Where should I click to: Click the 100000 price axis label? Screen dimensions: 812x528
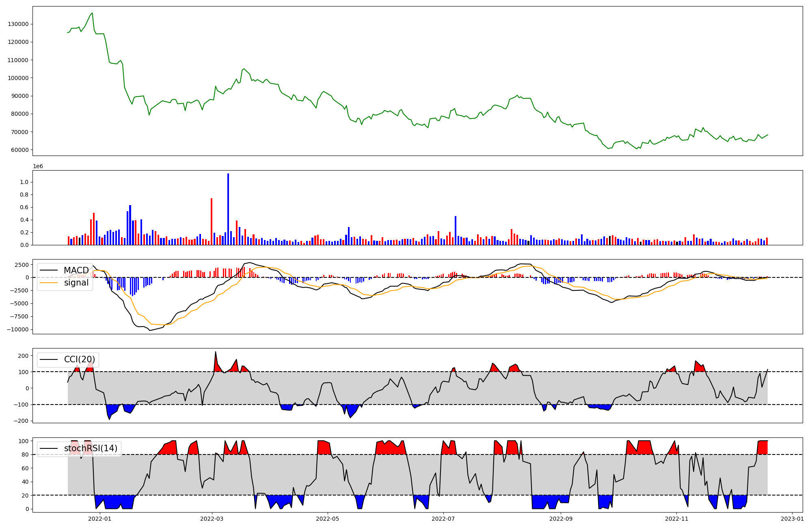(18, 78)
